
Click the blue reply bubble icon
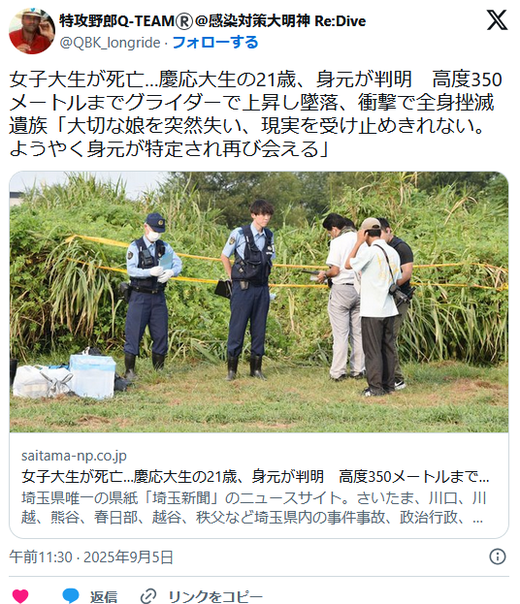70,596
